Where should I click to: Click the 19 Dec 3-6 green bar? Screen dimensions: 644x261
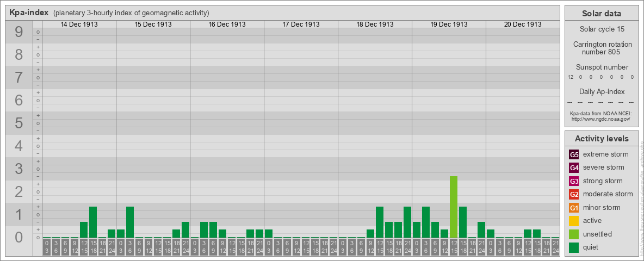[426, 222]
